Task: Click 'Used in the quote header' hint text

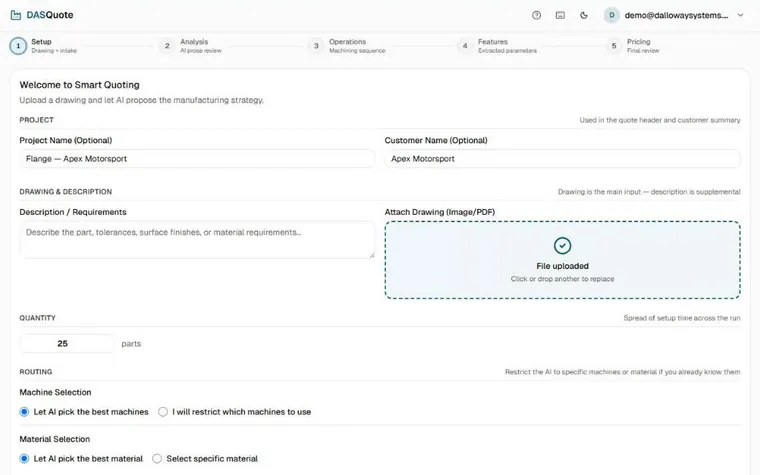Action: point(660,120)
